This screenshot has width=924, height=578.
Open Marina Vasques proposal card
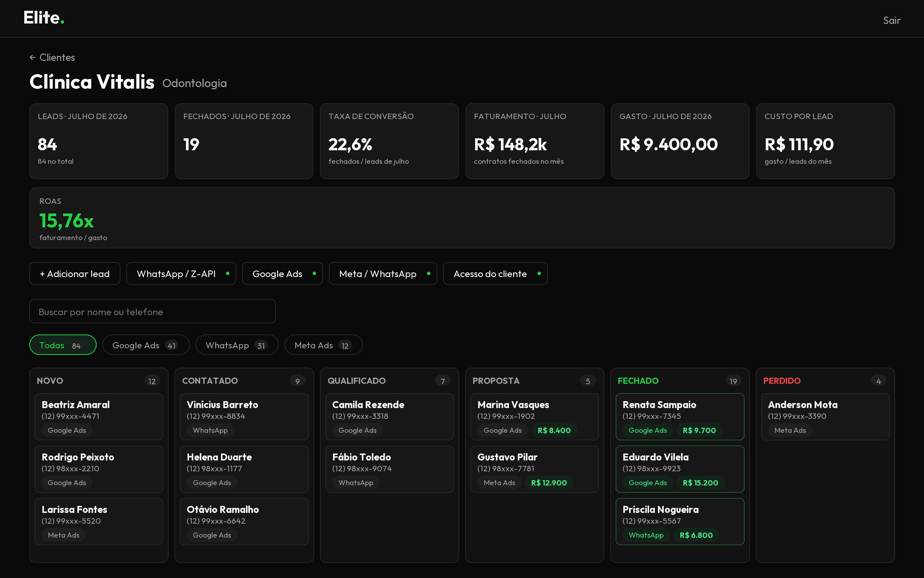click(535, 417)
